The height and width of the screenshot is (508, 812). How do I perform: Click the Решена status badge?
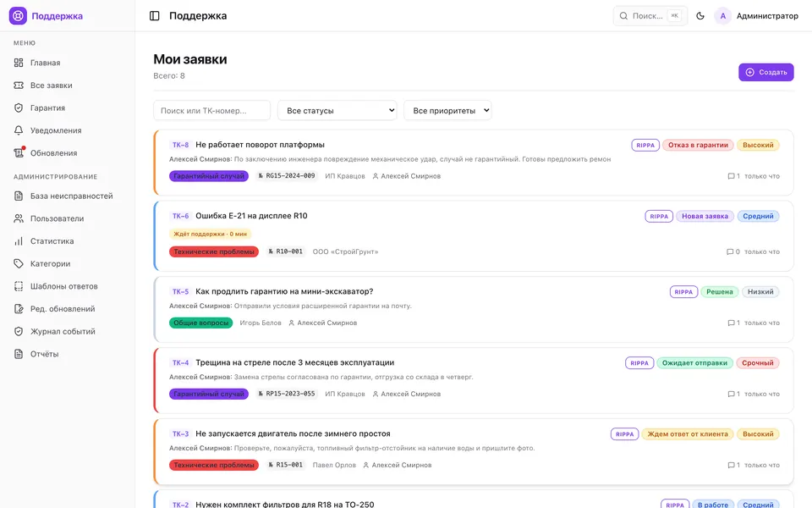point(719,292)
